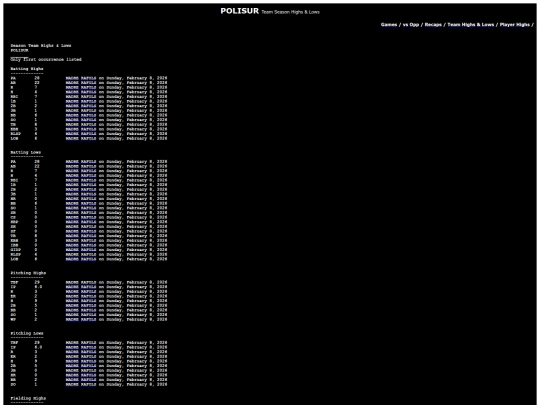Open game link in Pitching Highs WP row

point(81,319)
